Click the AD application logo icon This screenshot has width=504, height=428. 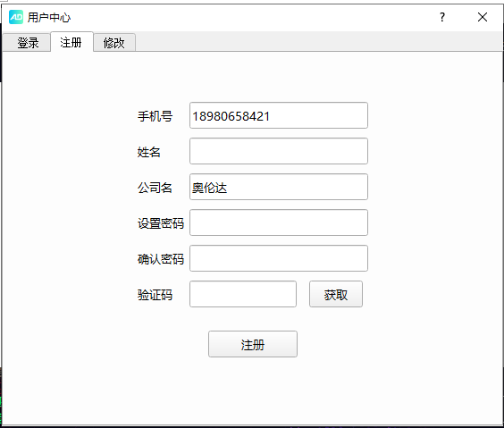(16, 17)
